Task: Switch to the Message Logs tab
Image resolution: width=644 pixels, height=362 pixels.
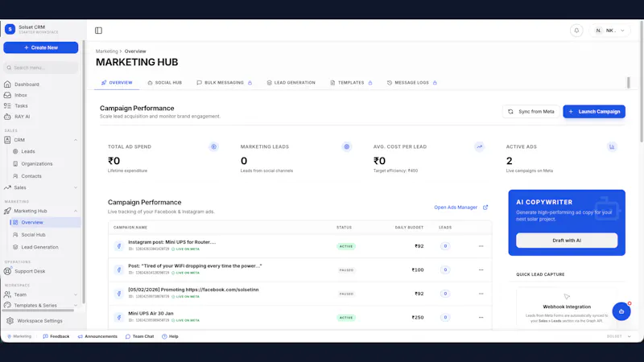Action: pos(412,83)
